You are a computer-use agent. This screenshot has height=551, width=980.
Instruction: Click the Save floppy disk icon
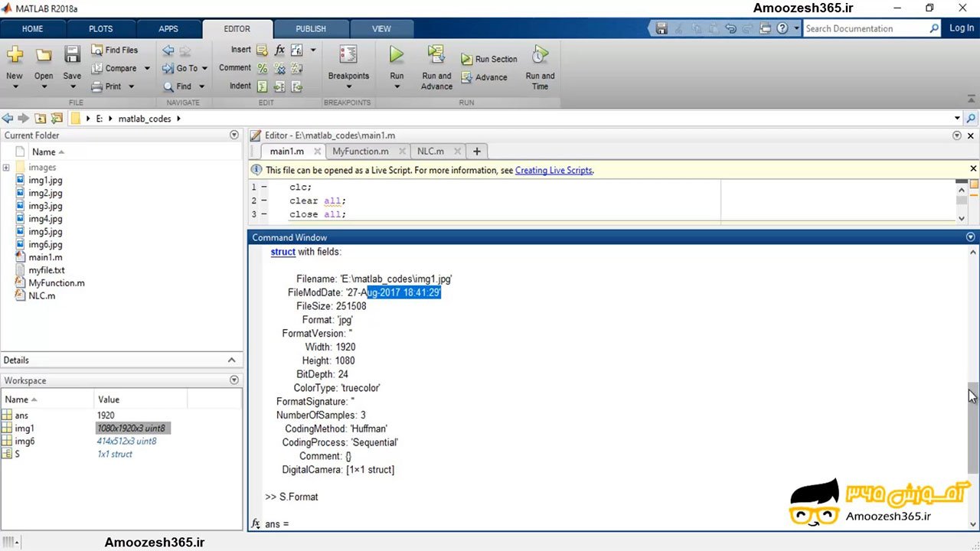(x=72, y=54)
